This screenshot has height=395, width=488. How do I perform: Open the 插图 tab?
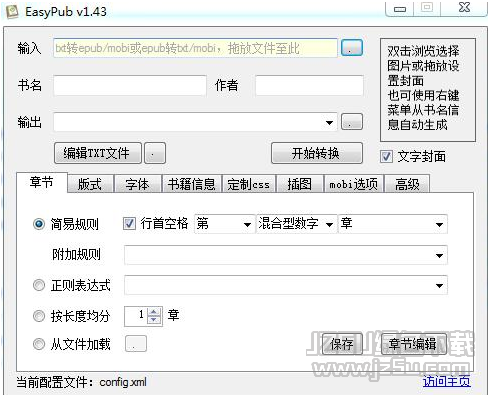point(300,184)
